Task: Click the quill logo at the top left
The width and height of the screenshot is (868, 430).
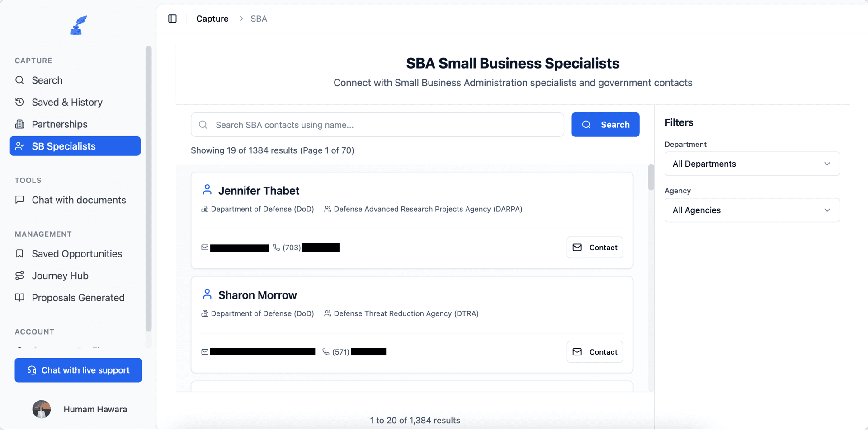Action: [x=77, y=24]
